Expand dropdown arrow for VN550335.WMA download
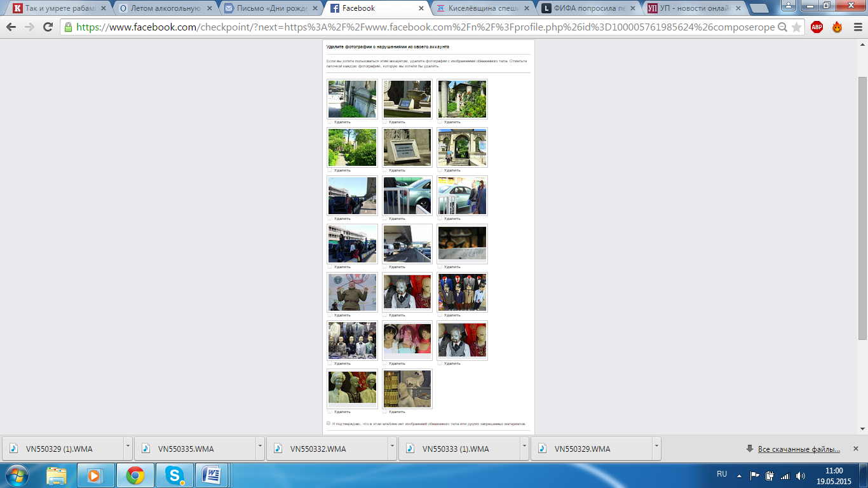The height and width of the screenshot is (488, 868). pos(260,448)
